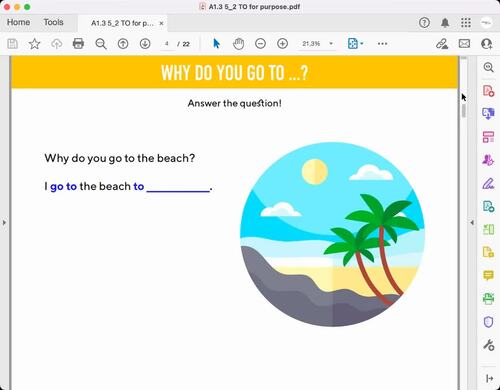Go to next page arrow

click(145, 44)
